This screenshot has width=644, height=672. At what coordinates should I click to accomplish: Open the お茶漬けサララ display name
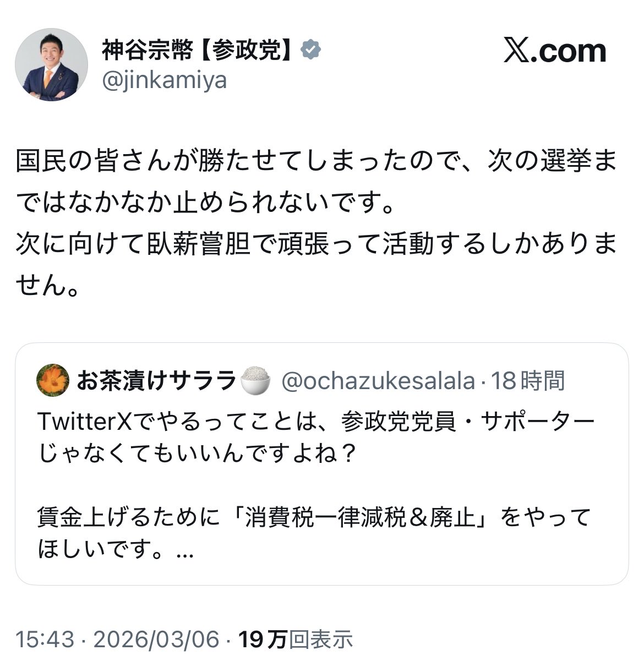(156, 380)
